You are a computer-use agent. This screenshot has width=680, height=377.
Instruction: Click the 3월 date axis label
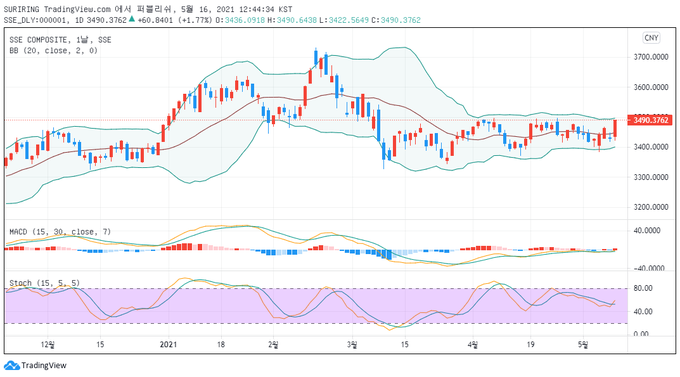[x=352, y=344]
